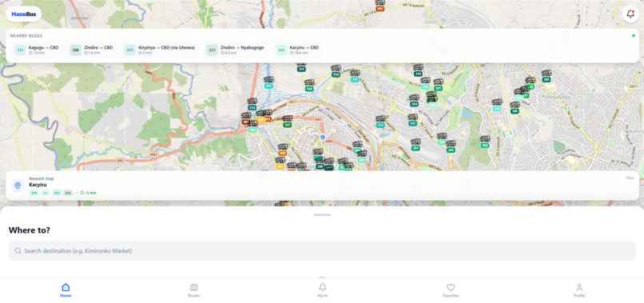The image size is (644, 303).
Task: Tap the bus 313 map marker
Action: click(380, 122)
